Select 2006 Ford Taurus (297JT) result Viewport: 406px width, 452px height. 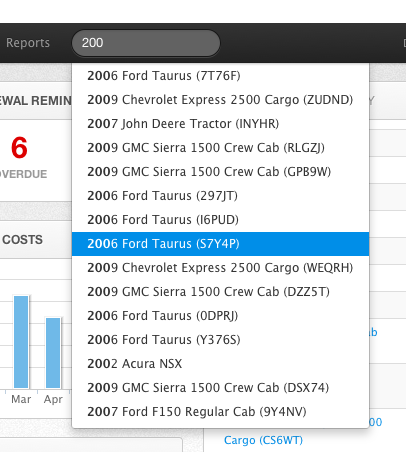pos(220,196)
